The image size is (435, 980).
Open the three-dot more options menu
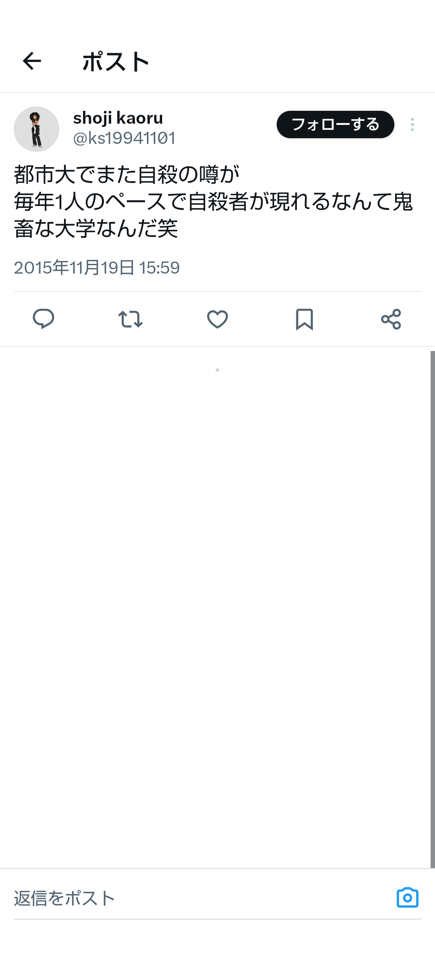(412, 125)
